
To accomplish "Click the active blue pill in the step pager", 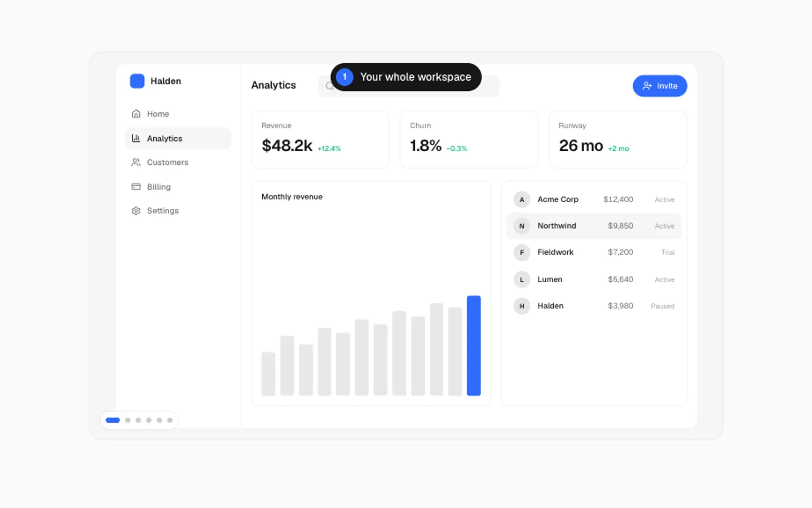I will tap(113, 420).
